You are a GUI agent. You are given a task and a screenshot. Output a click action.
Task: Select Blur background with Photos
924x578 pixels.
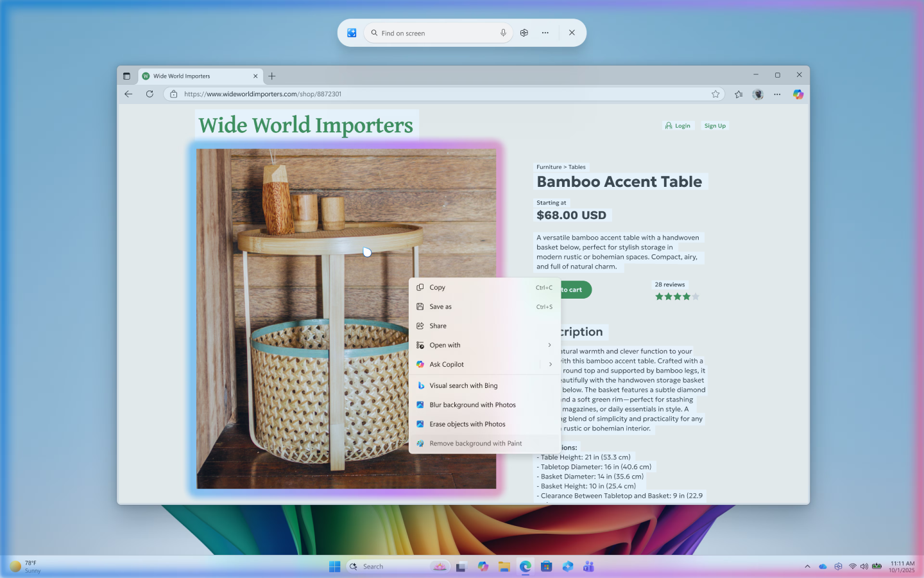click(472, 405)
